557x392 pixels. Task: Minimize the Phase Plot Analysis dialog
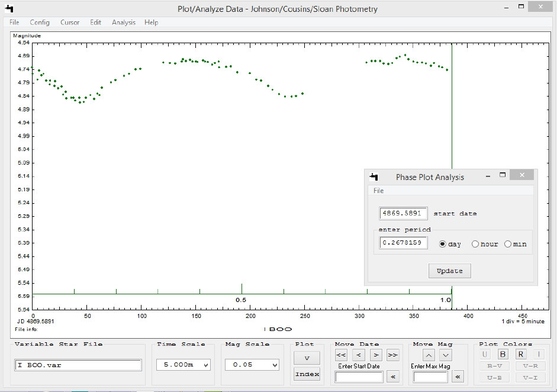pyautogui.click(x=488, y=176)
